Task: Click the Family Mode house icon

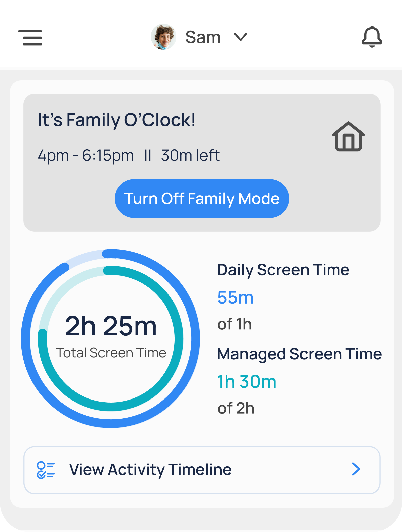Action: pyautogui.click(x=348, y=137)
